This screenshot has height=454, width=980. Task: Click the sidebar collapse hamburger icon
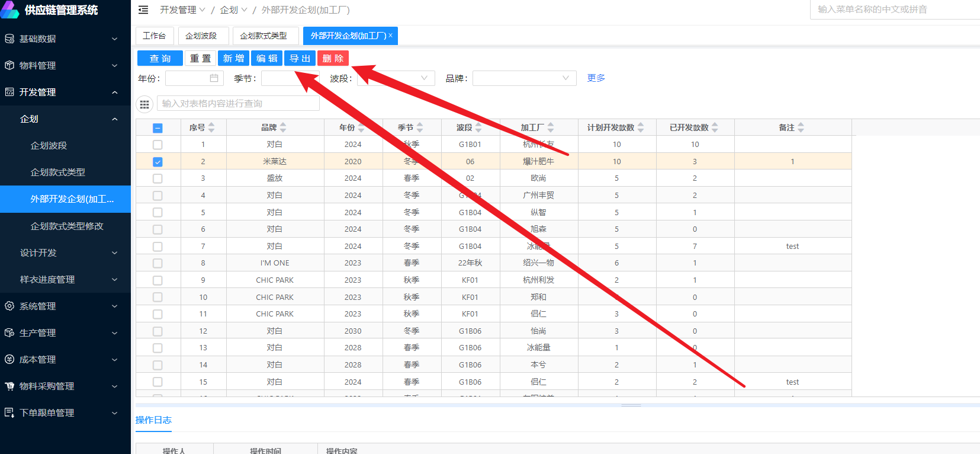pos(143,10)
